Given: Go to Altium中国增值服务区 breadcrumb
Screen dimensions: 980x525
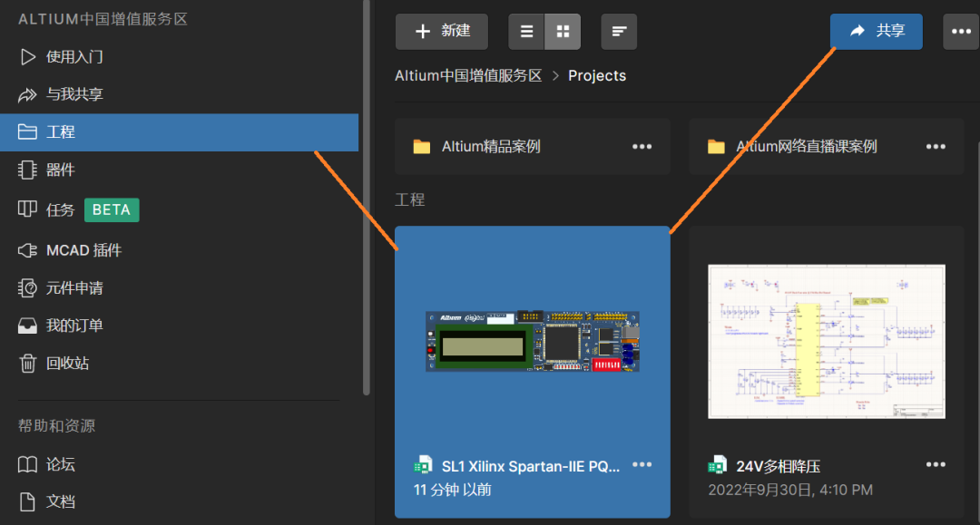Looking at the screenshot, I should pyautogui.click(x=468, y=75).
